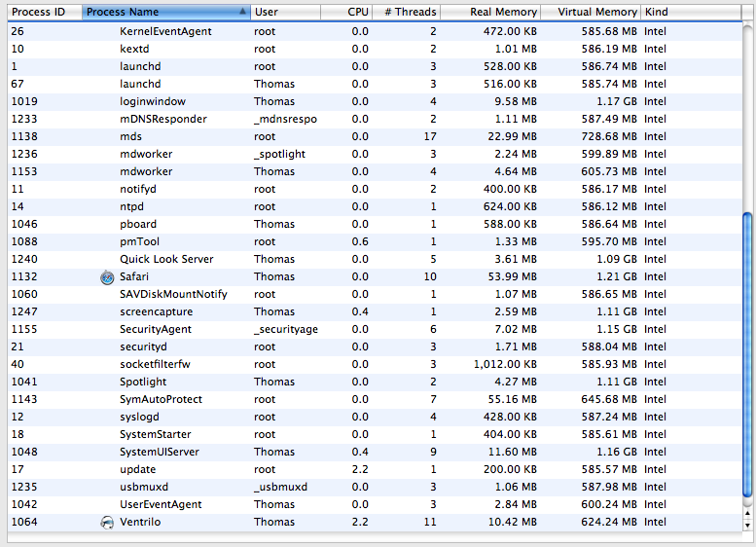756x547 pixels.
Task: Sort by # Threads column header
Action: coord(407,12)
